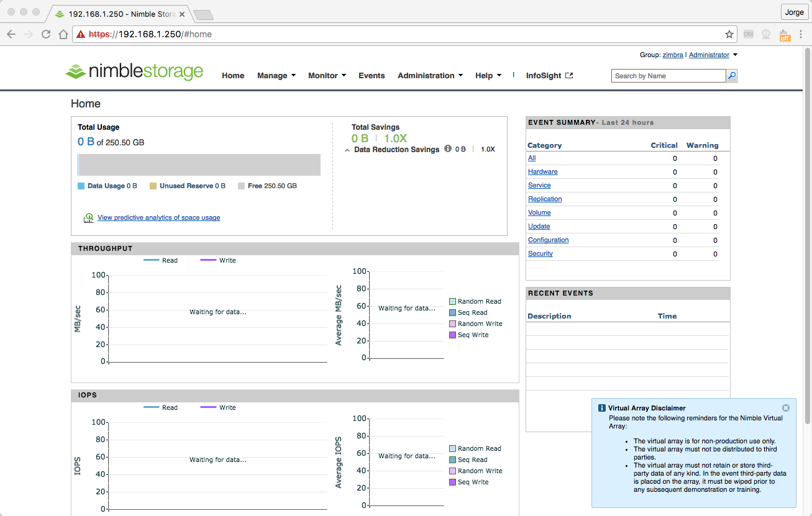This screenshot has width=812, height=516.
Task: Click the red alert indicator beside Help
Action: click(x=513, y=75)
